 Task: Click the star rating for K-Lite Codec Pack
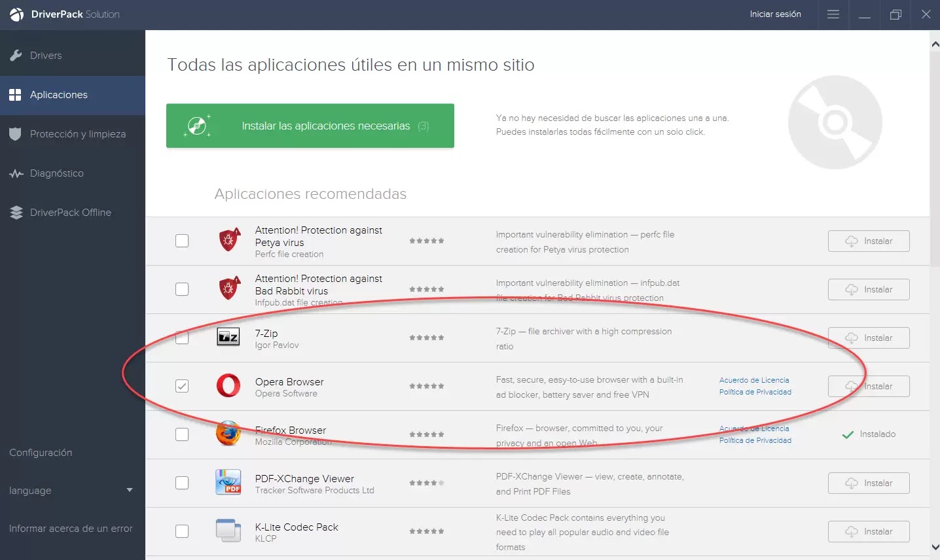tap(427, 531)
